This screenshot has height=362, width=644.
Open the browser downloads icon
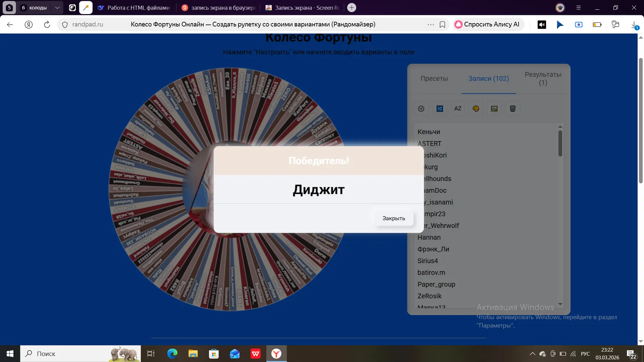coord(634,25)
